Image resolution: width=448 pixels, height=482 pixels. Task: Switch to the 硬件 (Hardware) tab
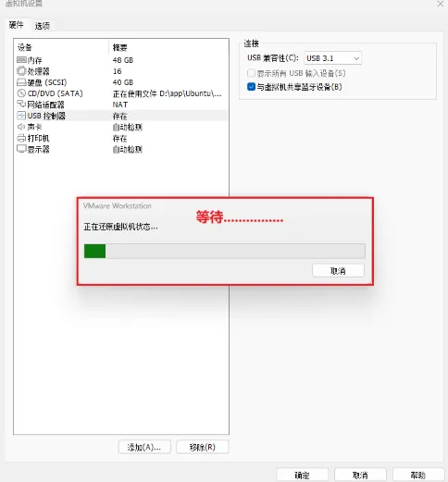coord(17,25)
